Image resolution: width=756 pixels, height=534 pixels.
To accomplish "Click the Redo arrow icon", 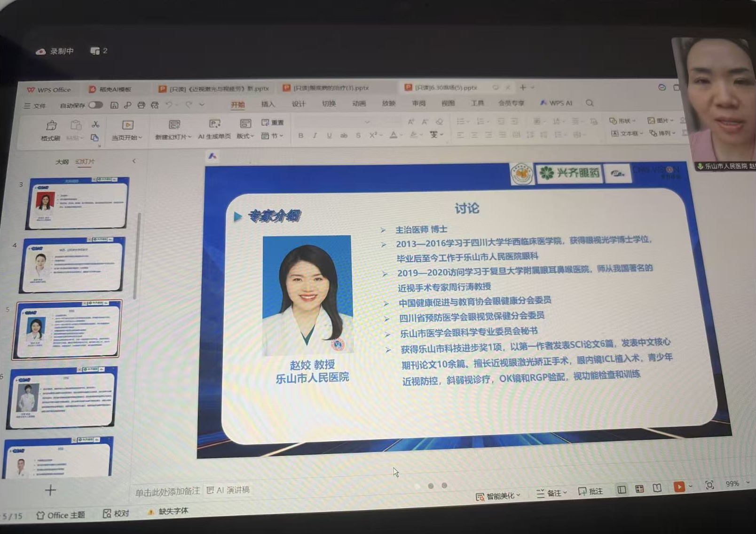I will click(189, 104).
